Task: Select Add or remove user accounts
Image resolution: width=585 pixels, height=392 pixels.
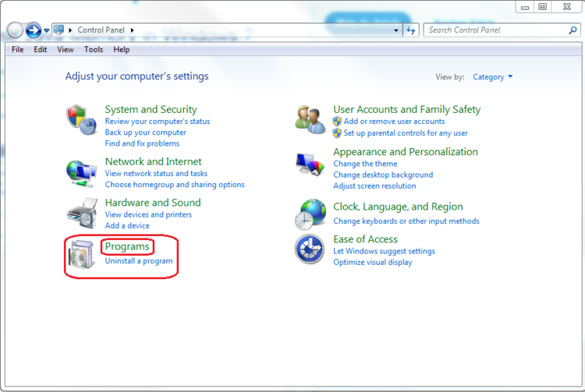Action: [394, 122]
